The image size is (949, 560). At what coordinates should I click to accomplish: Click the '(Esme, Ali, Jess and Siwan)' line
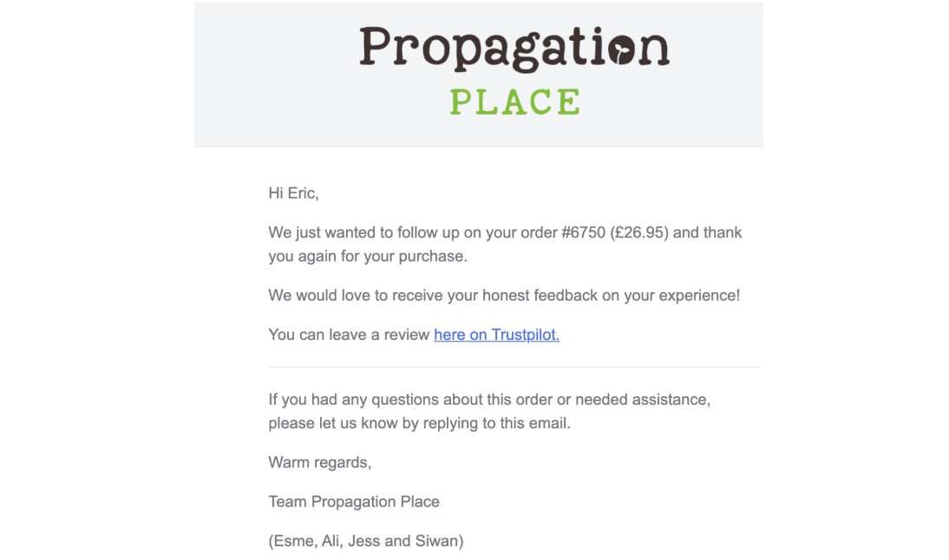click(x=365, y=541)
